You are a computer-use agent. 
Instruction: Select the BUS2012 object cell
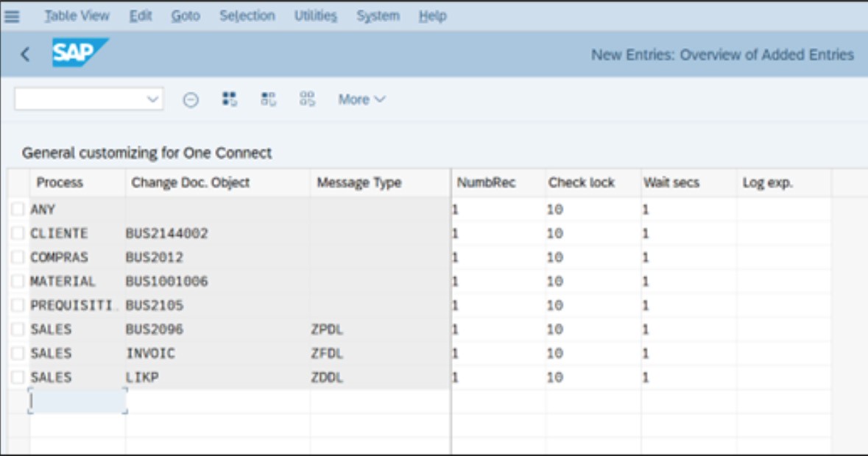pos(218,257)
